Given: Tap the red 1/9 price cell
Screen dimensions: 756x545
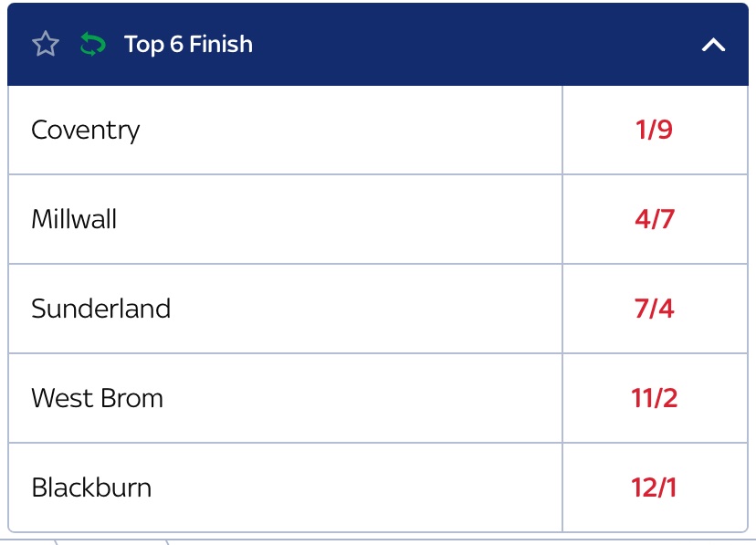Looking at the screenshot, I should click(654, 130).
